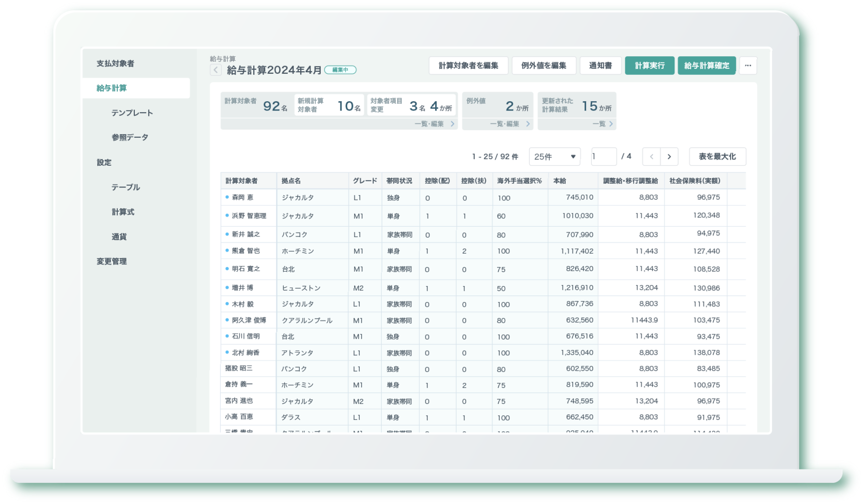Click 本給 value 1,335,040
Screen dimensions: 864x504
[577, 353]
